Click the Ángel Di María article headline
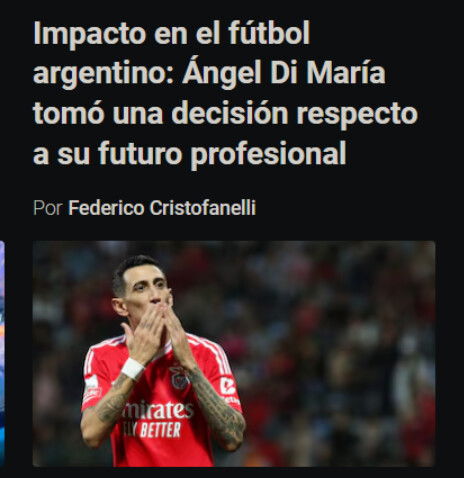The image size is (464, 478). click(225, 93)
